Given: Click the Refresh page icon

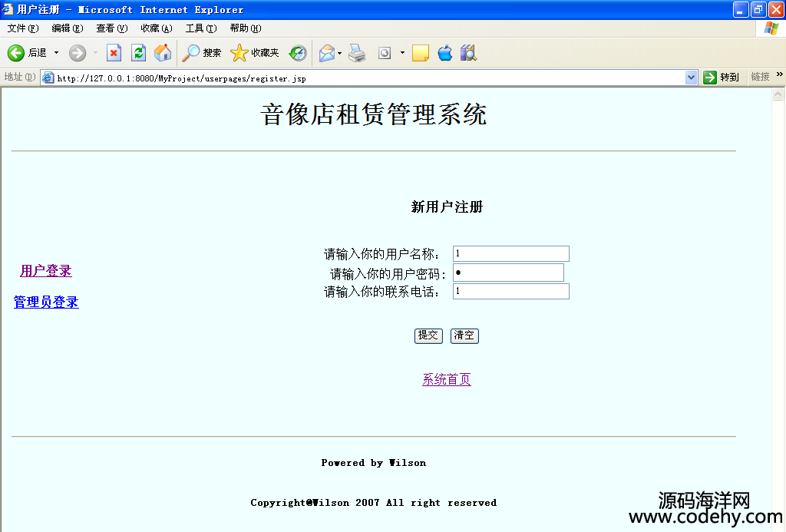Looking at the screenshot, I should pyautogui.click(x=138, y=53).
